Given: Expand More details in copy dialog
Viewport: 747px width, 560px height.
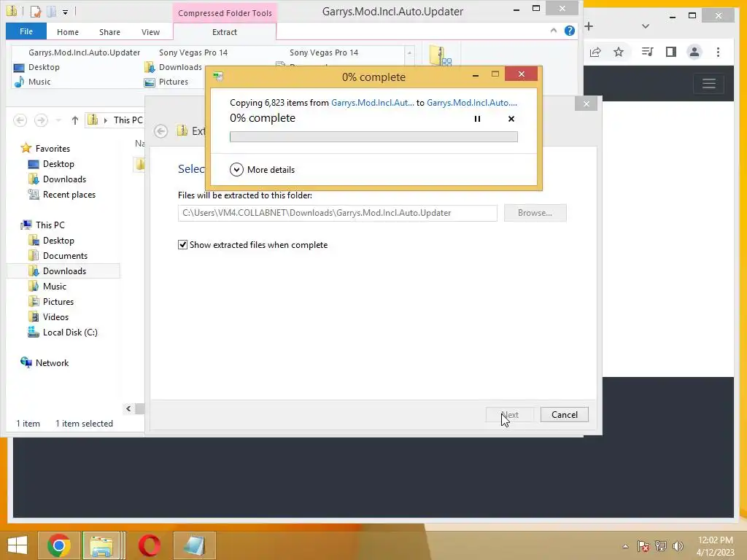Looking at the screenshot, I should pos(262,169).
